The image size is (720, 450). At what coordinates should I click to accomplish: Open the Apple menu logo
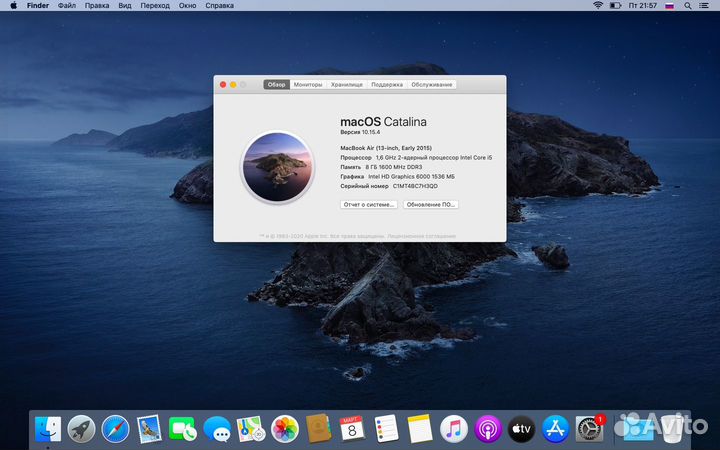(13, 6)
